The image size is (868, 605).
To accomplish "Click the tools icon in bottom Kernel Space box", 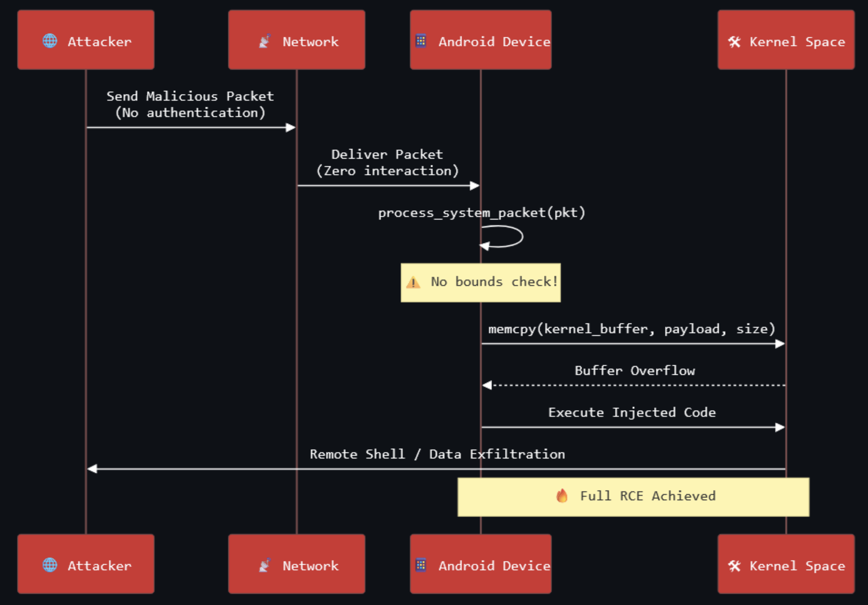I will 734,566.
